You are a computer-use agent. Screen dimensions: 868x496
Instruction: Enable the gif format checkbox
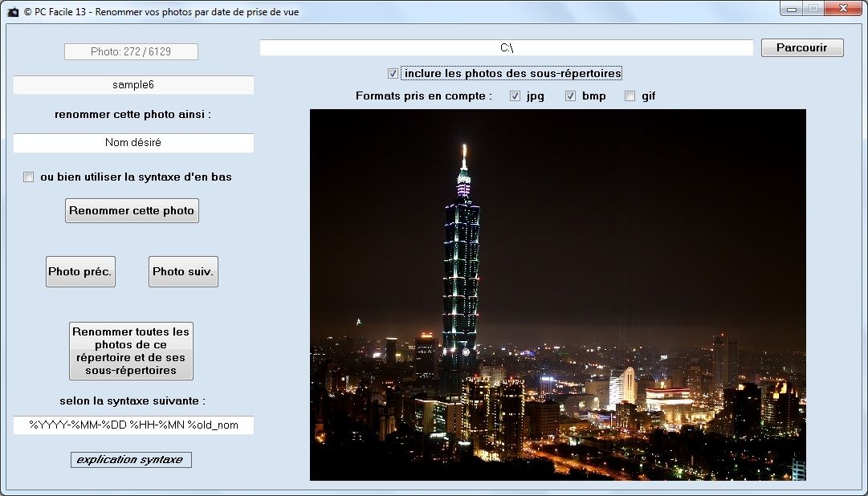click(630, 96)
